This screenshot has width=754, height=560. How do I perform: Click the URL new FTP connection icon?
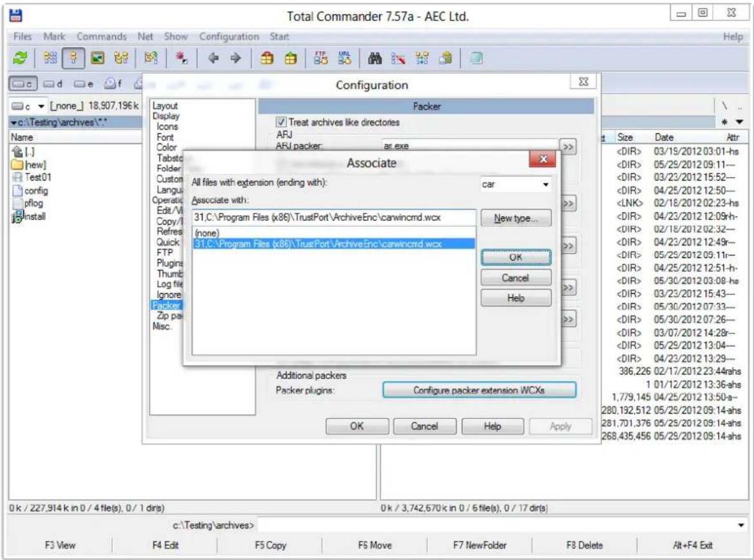(345, 58)
